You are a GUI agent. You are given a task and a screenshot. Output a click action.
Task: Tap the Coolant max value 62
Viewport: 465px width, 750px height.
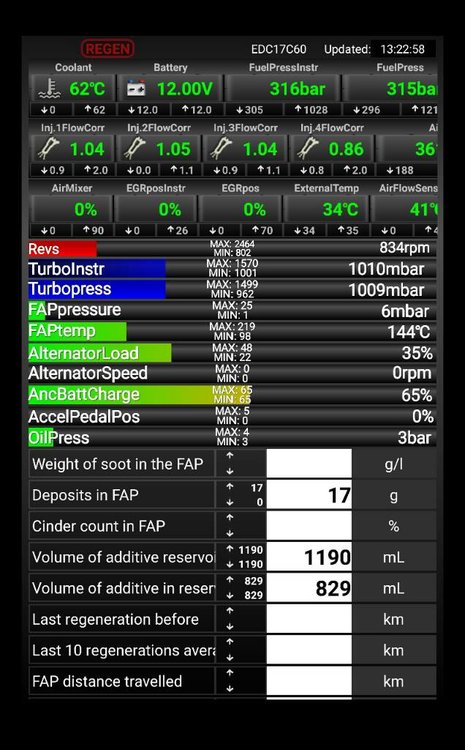(95, 110)
